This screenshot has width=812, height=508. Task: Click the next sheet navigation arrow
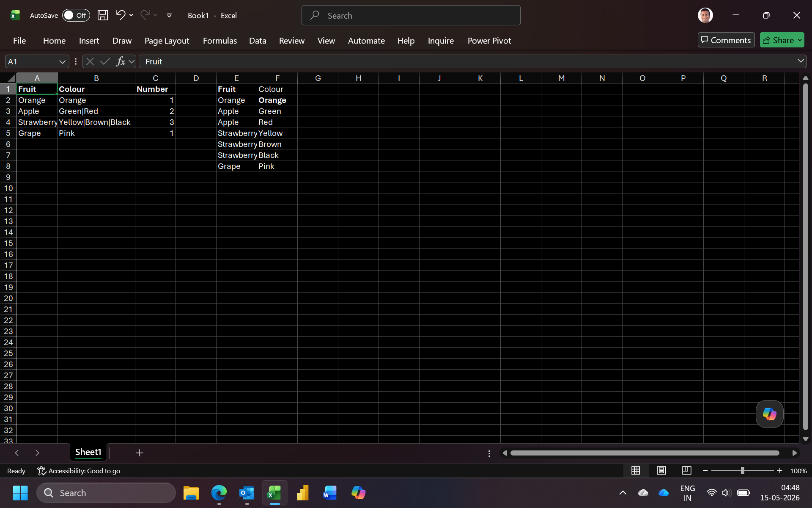coord(37,453)
